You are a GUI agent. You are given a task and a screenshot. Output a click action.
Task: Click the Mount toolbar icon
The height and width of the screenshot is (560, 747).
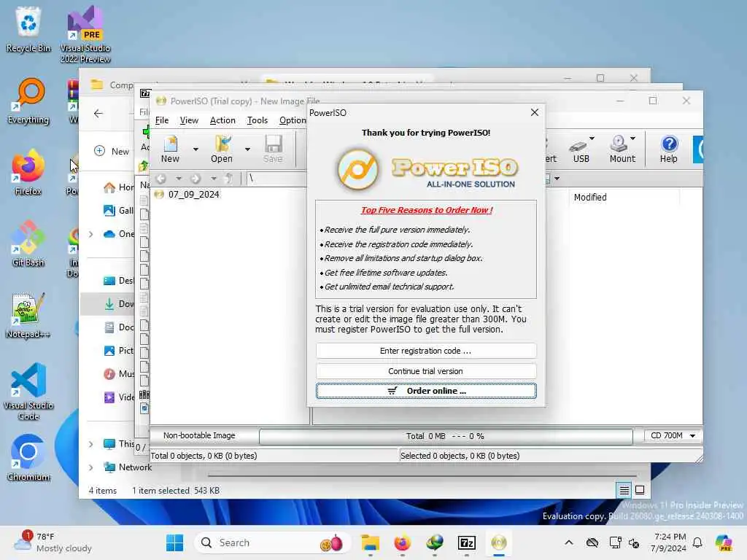coord(622,149)
